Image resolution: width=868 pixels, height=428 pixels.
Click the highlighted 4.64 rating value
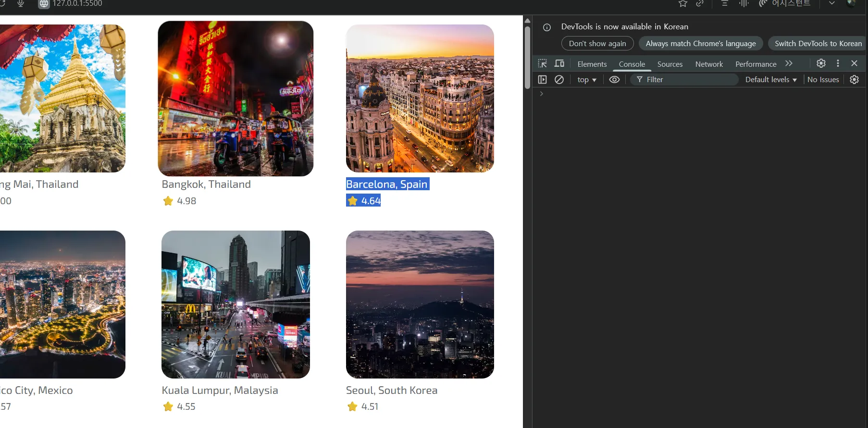tap(371, 201)
